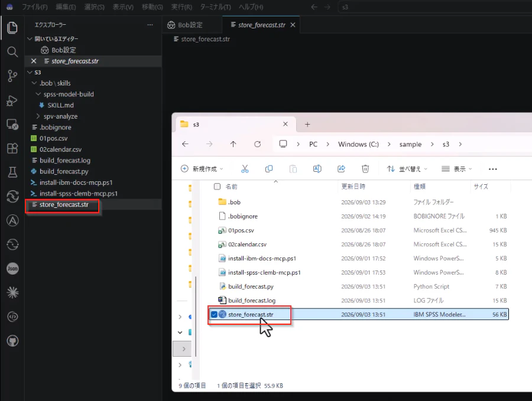
Task: Open 01pos.csv in the Explorer tree
Action: 53,138
